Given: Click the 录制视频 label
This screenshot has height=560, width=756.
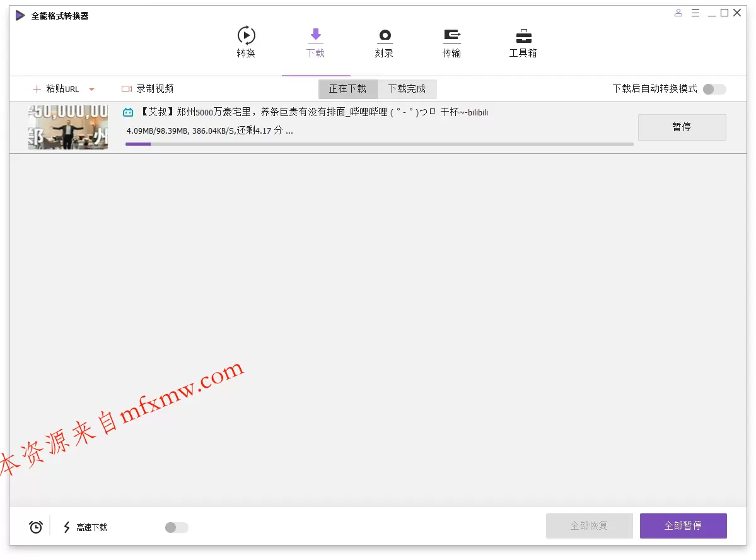Looking at the screenshot, I should (154, 89).
